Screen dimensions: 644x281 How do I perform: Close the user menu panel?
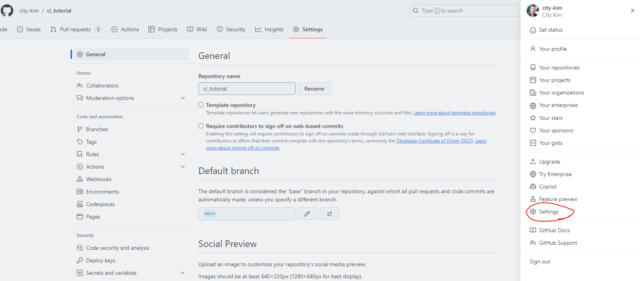pyautogui.click(x=632, y=11)
